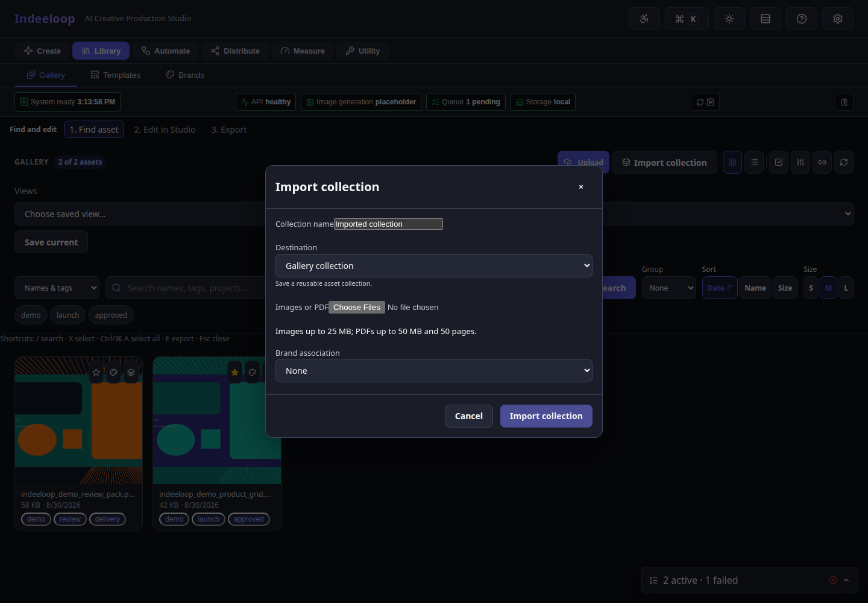Switch gallery to grid view
The image size is (868, 603).
pos(732,162)
